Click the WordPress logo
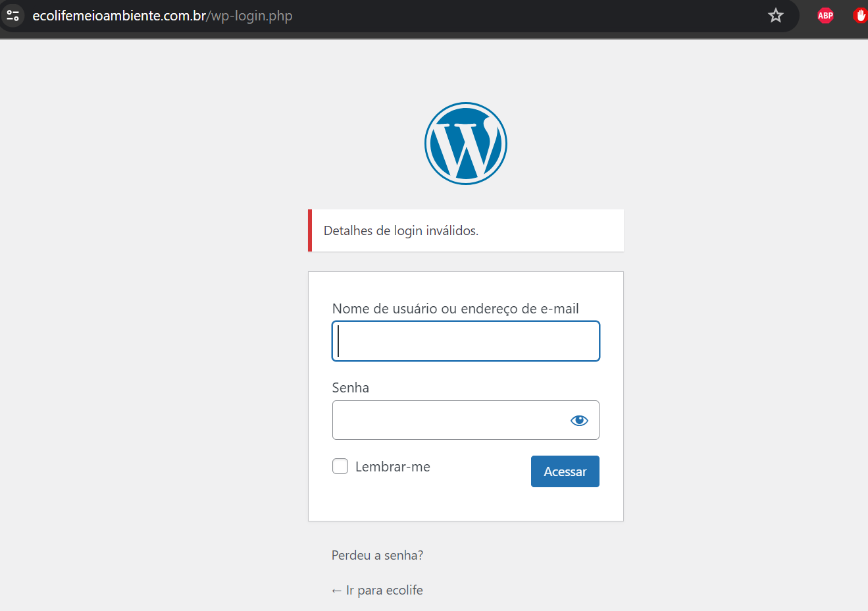 click(465, 144)
